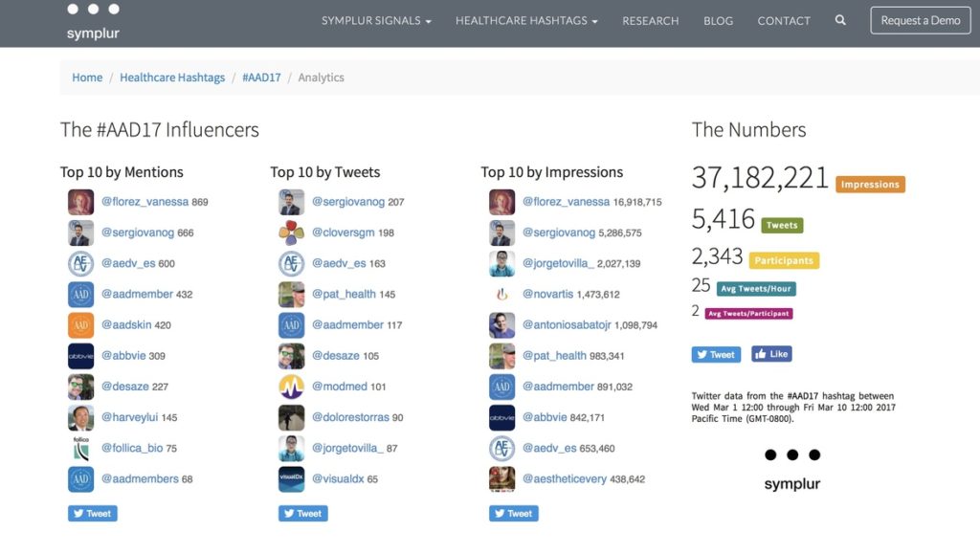Click @sergiovanog avatar in Mentions list
This screenshot has width=980, height=554.
(x=80, y=233)
